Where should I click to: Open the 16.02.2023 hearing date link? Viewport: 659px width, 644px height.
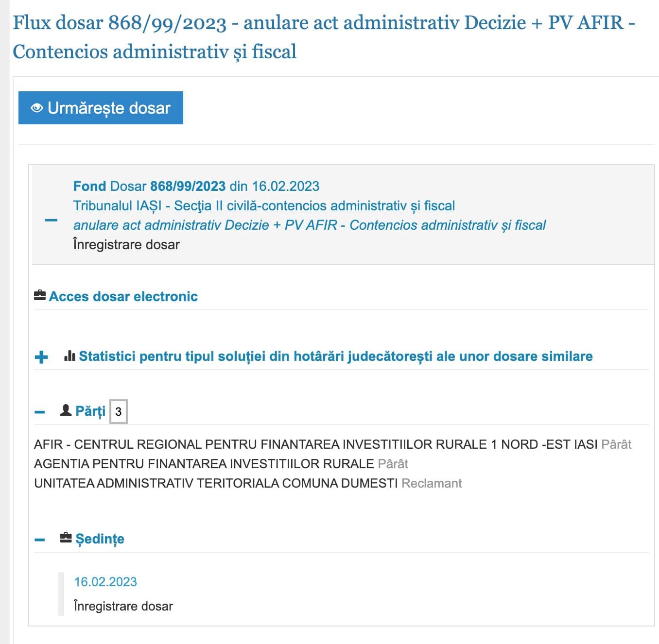tap(105, 581)
